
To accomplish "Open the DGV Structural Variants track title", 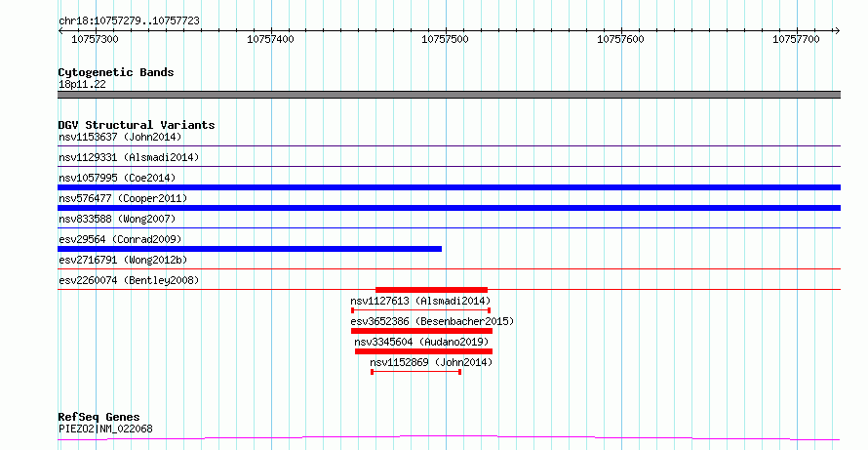I will click(x=137, y=125).
